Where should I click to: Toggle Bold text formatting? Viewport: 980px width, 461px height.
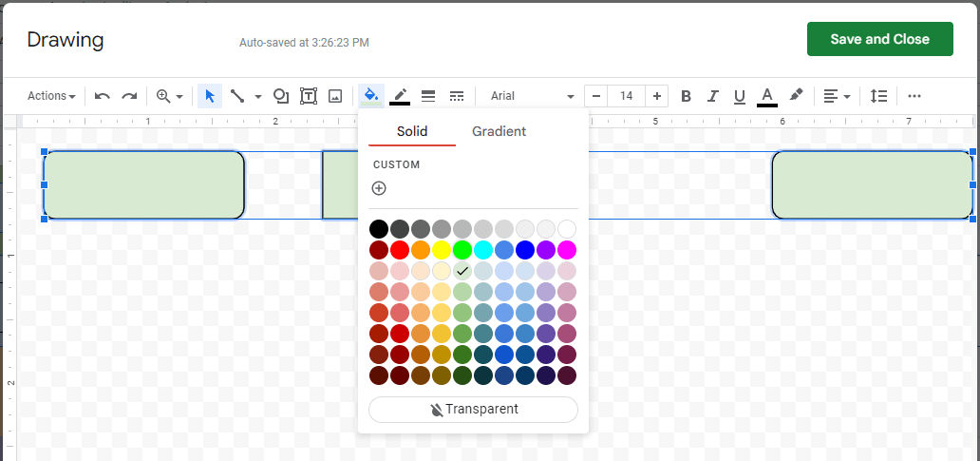tap(687, 96)
